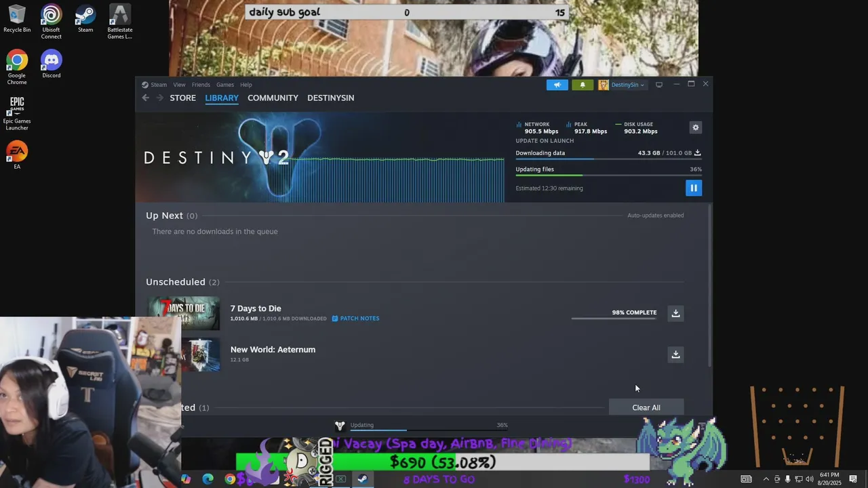Open Battlestate Games Launcher desktop icon

click(x=120, y=22)
